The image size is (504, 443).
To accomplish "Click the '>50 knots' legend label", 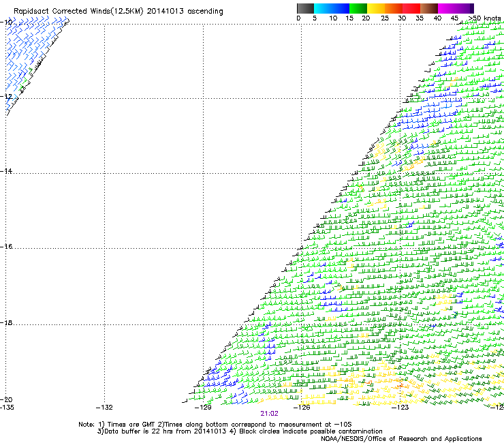I will (x=484, y=18).
